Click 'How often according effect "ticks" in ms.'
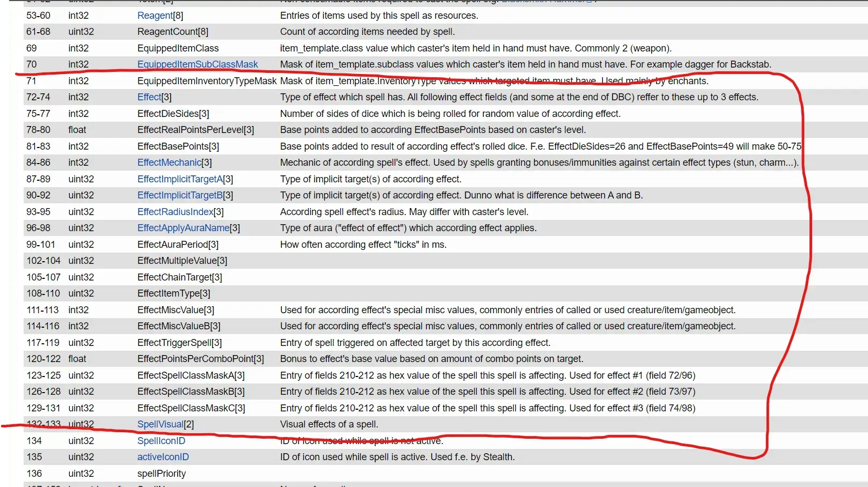 [x=363, y=245]
